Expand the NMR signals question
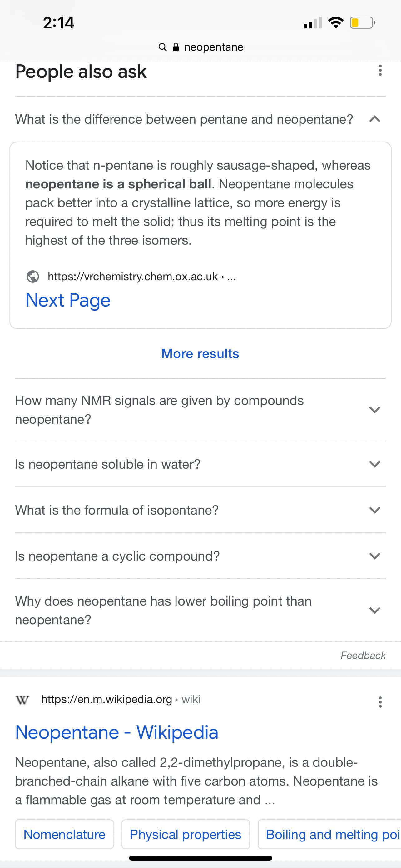401x868 pixels. pyautogui.click(x=200, y=410)
